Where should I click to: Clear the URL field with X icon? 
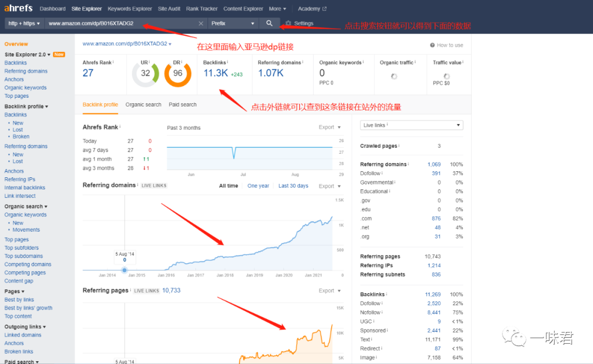[x=201, y=24]
